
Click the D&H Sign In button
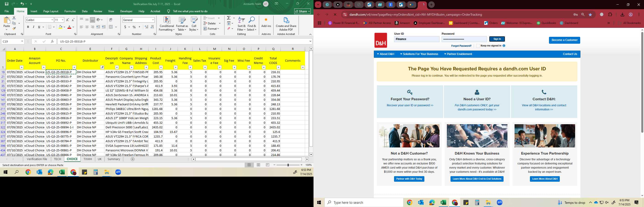tap(497, 39)
